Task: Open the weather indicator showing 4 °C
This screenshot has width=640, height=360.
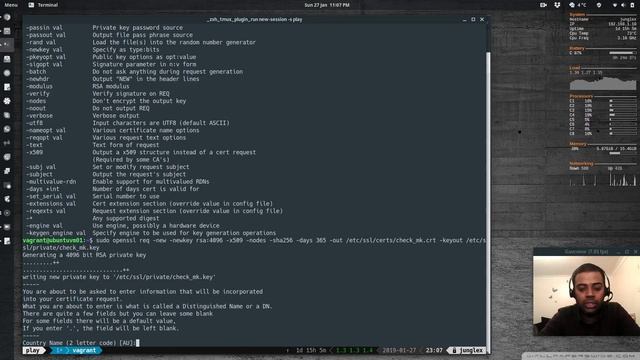Action: click(x=578, y=5)
